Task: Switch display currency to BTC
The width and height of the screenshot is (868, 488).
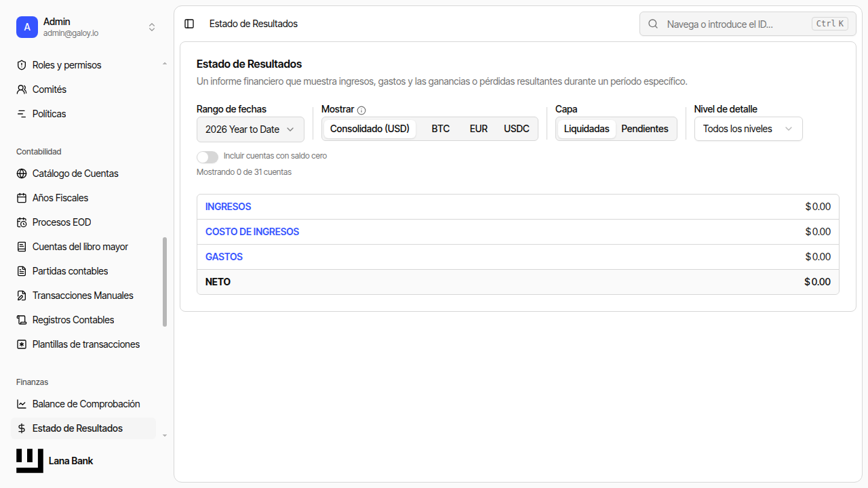Action: pos(441,129)
